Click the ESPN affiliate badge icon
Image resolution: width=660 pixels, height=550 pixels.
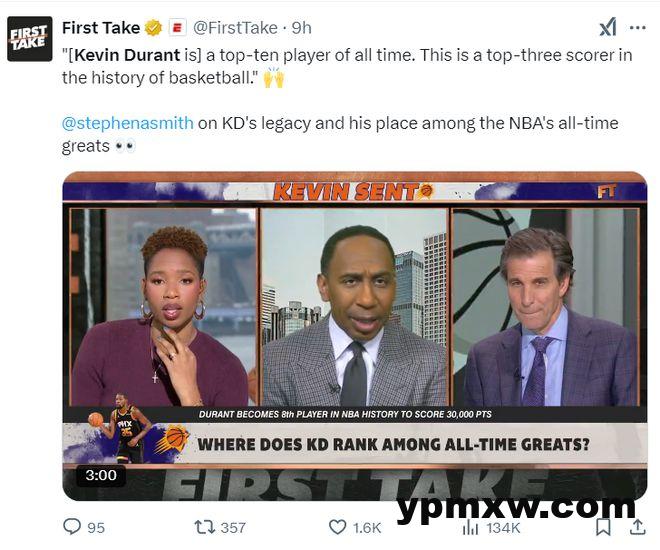click(x=177, y=28)
